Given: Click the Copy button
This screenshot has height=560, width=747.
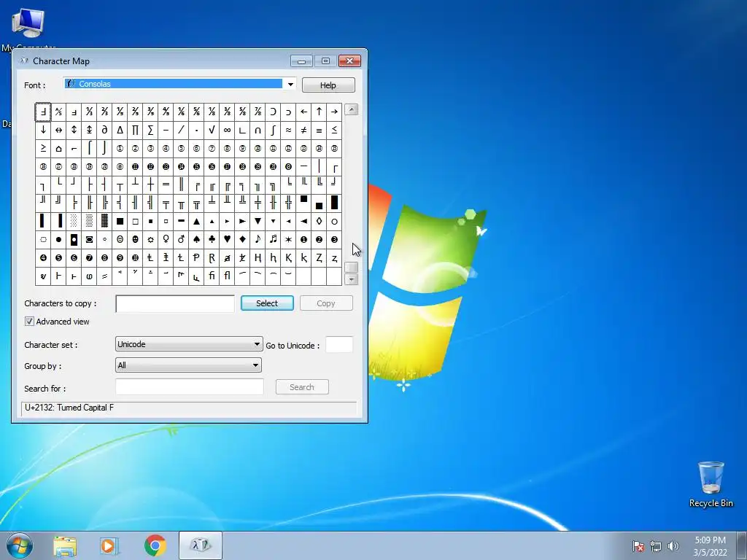Looking at the screenshot, I should tap(326, 303).
